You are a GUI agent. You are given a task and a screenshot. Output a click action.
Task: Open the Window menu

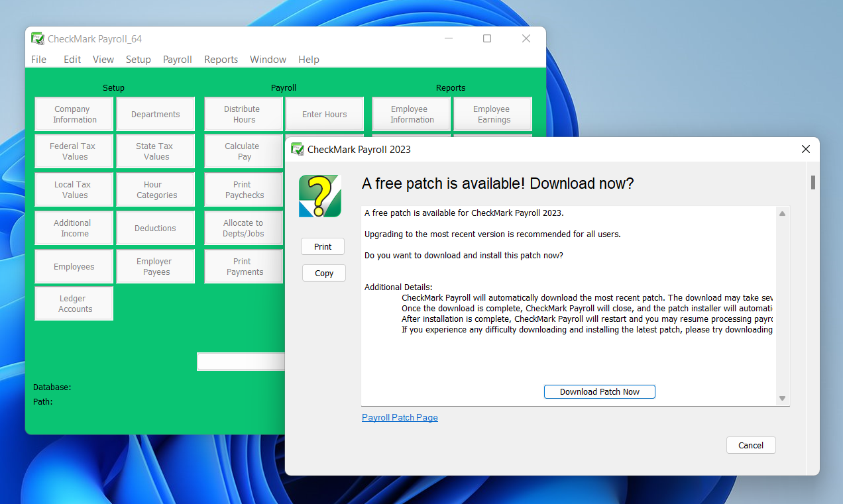[x=268, y=59]
